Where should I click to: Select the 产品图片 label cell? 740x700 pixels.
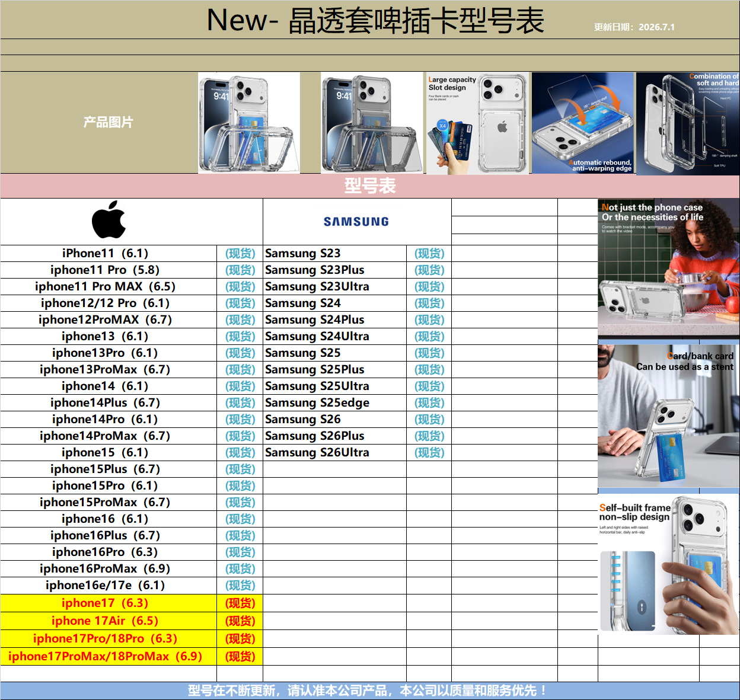tap(108, 122)
